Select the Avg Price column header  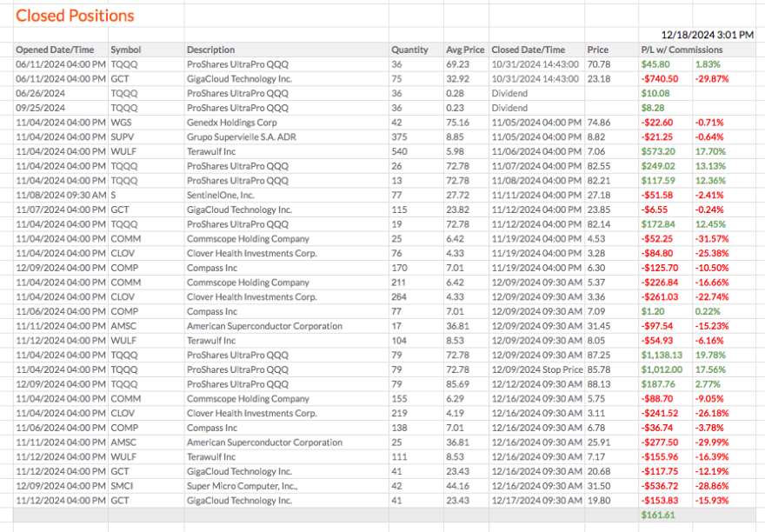point(465,50)
